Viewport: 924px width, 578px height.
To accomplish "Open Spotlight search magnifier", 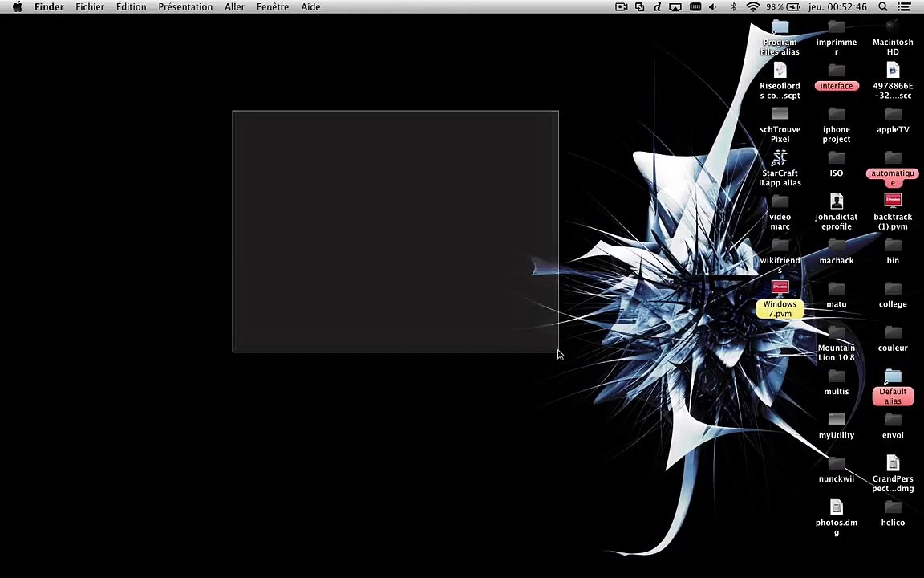I will [x=883, y=7].
